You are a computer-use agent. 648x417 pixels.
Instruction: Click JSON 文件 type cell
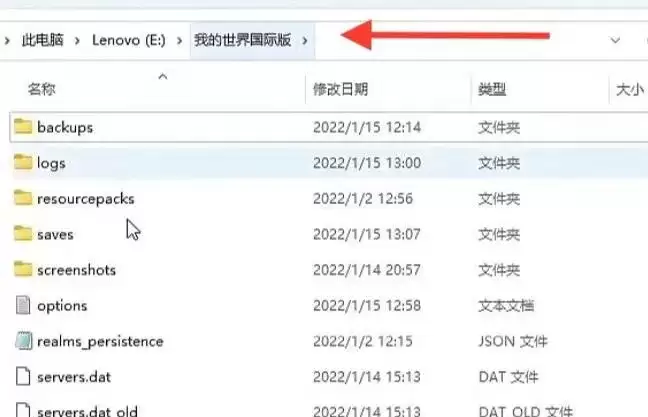pyautogui.click(x=513, y=341)
